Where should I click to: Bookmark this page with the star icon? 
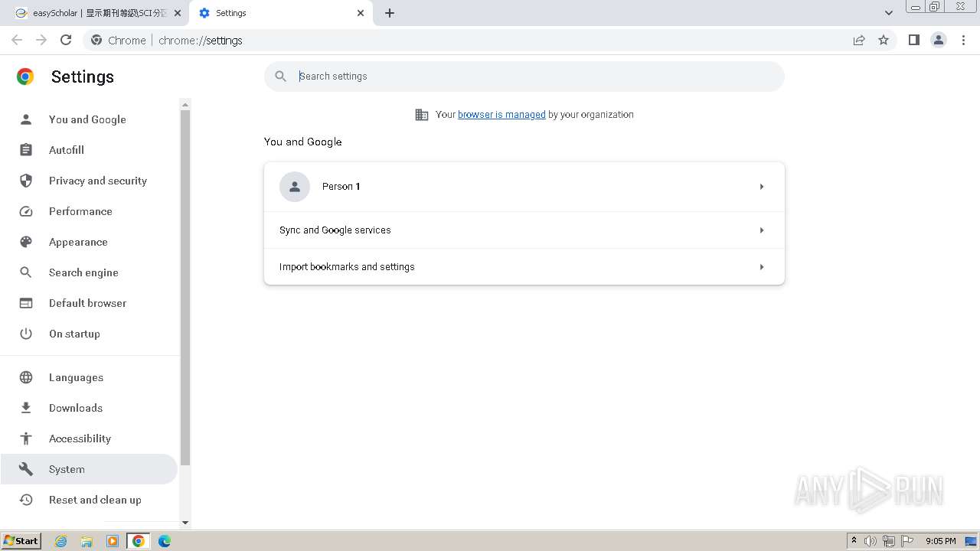884,40
